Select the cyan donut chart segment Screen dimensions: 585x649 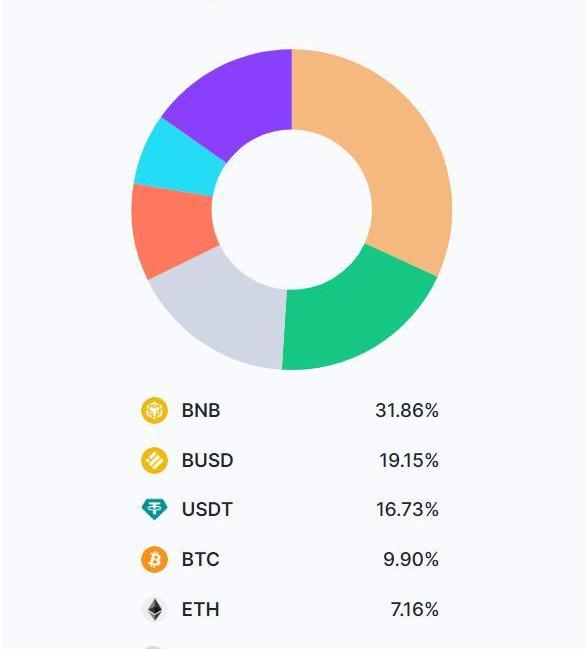(x=180, y=159)
